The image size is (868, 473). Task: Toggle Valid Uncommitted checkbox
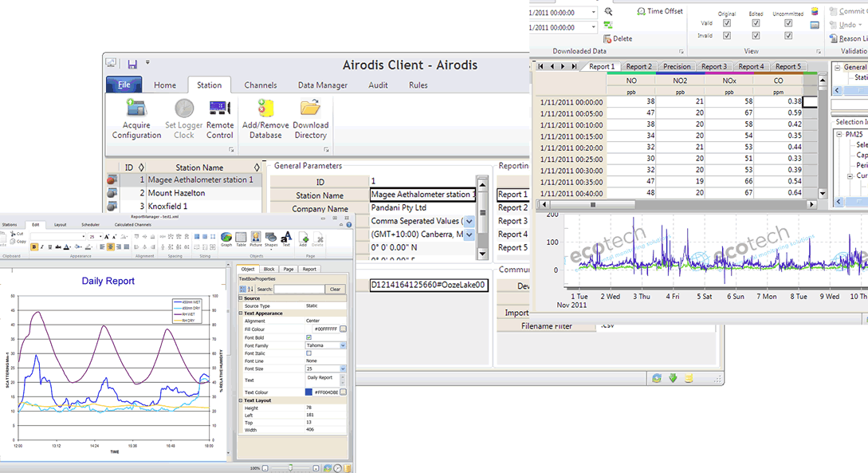pyautogui.click(x=787, y=23)
